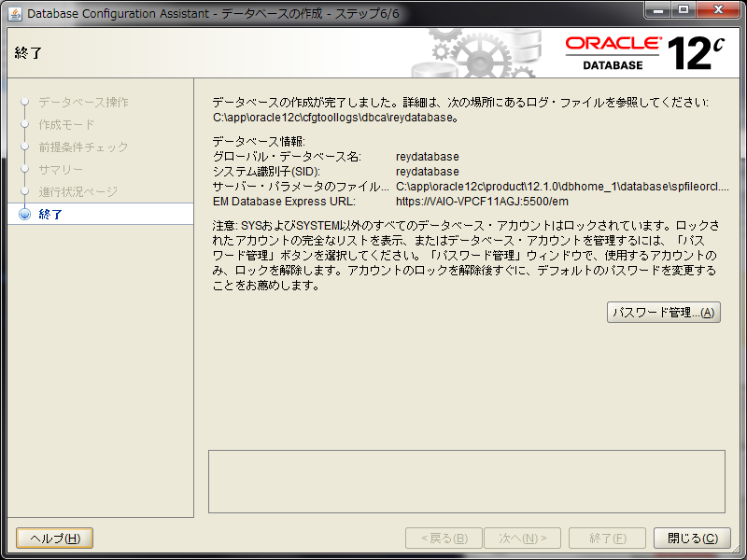Minimize the Database Configuration Assistant window
747x560 pixels.
point(658,10)
